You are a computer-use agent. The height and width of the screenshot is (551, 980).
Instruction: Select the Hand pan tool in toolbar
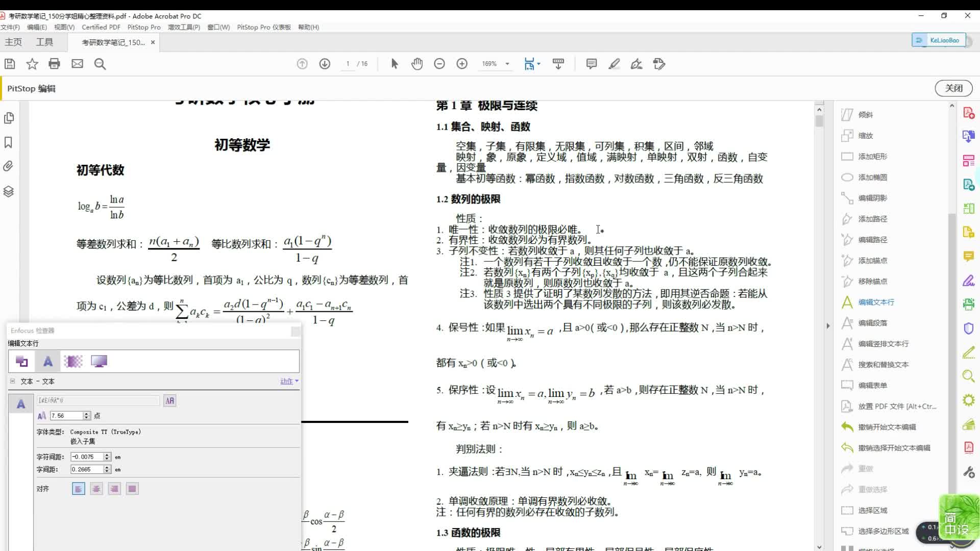tap(417, 63)
